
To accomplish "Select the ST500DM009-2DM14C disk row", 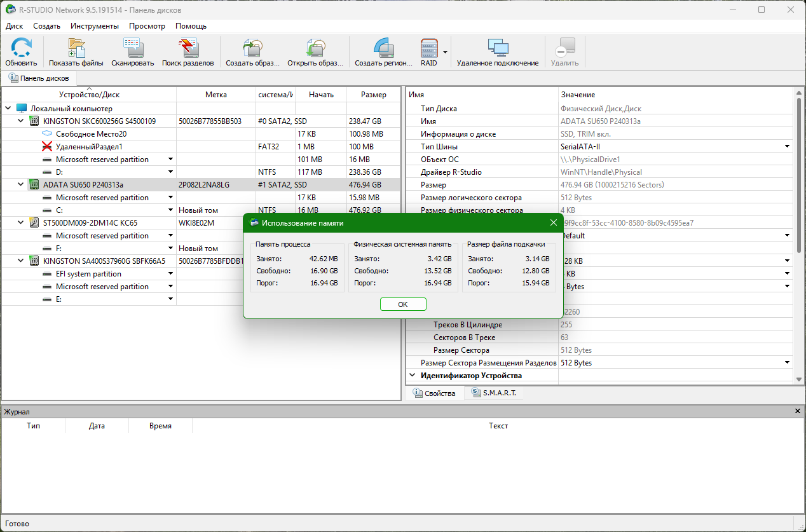I will (90, 223).
